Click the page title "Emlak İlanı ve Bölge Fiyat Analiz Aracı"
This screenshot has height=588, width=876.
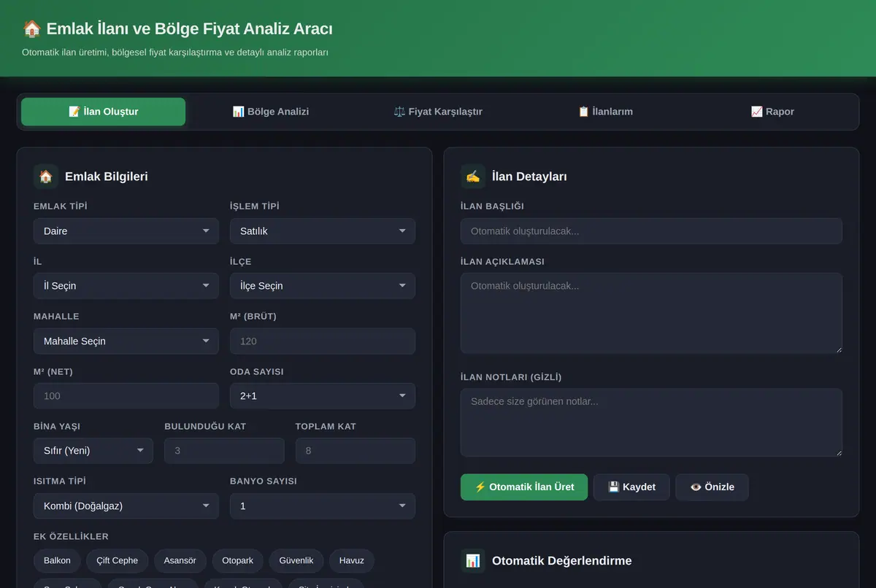pyautogui.click(x=177, y=29)
